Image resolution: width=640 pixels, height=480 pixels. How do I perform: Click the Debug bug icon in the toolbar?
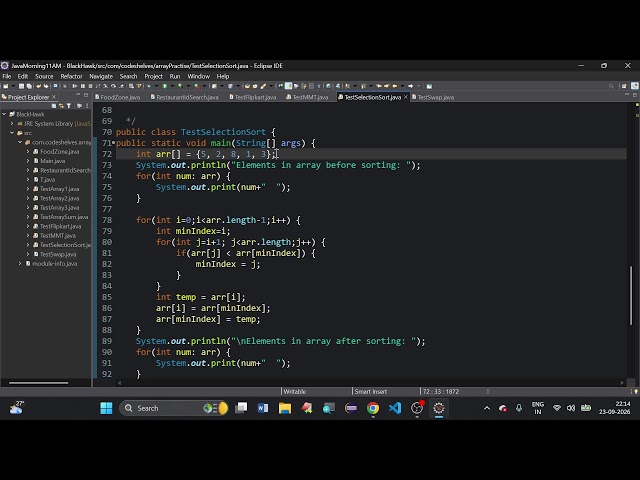tap(149, 86)
